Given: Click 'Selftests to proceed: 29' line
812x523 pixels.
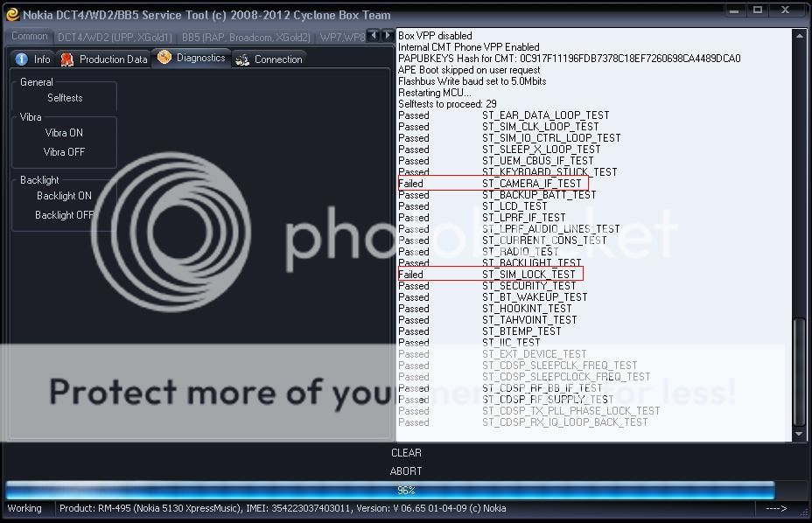Looking at the screenshot, I should tap(447, 104).
